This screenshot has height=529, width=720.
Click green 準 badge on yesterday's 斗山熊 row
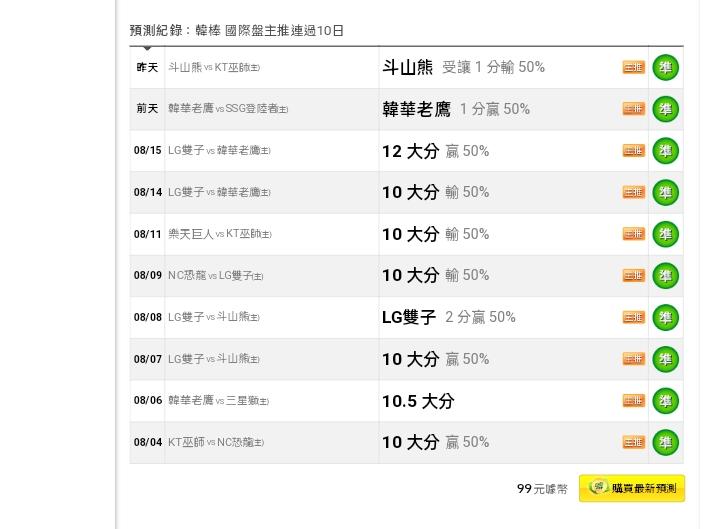coord(665,68)
